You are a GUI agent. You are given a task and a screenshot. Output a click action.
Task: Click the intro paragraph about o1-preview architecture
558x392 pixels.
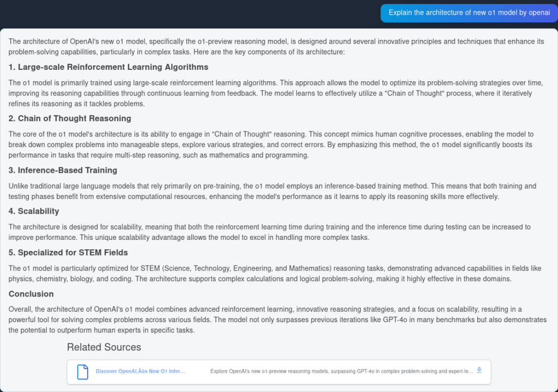click(276, 47)
